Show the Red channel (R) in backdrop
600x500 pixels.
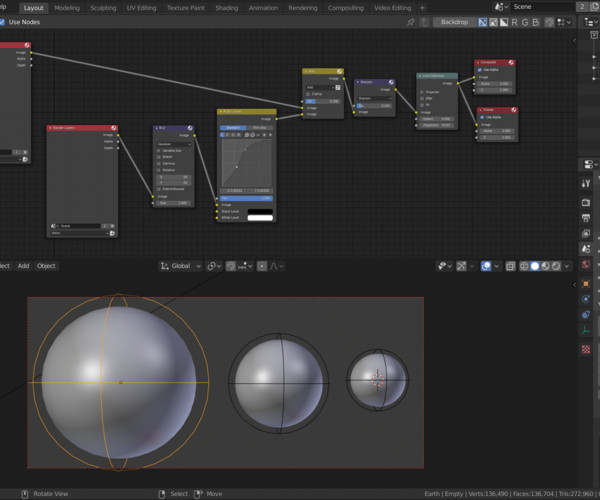pos(514,22)
